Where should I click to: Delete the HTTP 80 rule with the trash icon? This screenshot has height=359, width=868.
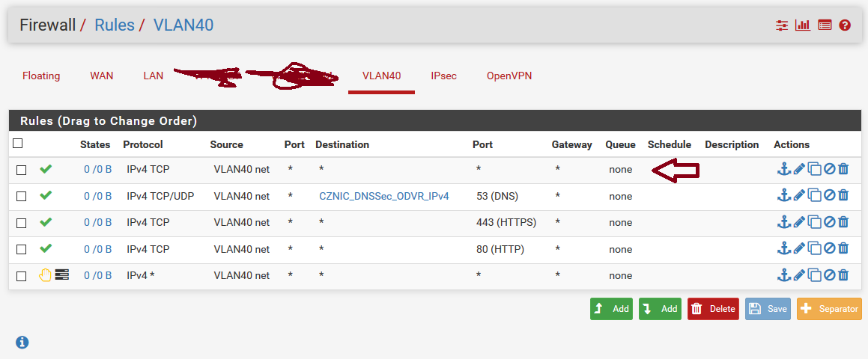pos(843,249)
